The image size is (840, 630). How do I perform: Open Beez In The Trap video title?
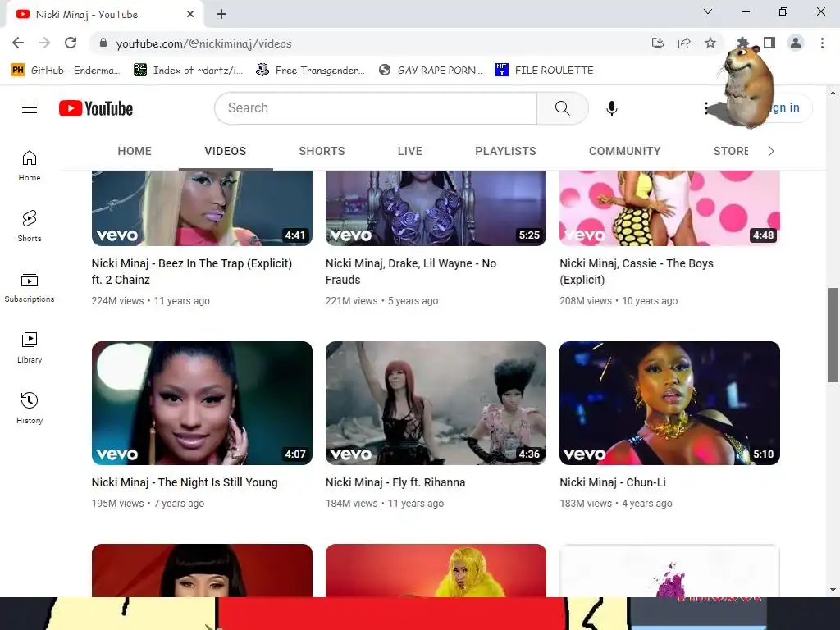click(192, 272)
